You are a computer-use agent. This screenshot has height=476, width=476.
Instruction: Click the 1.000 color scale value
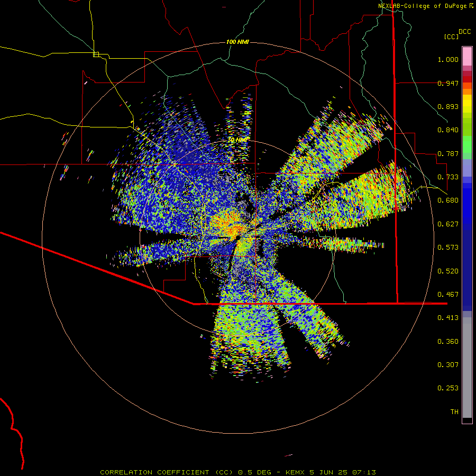point(448,59)
